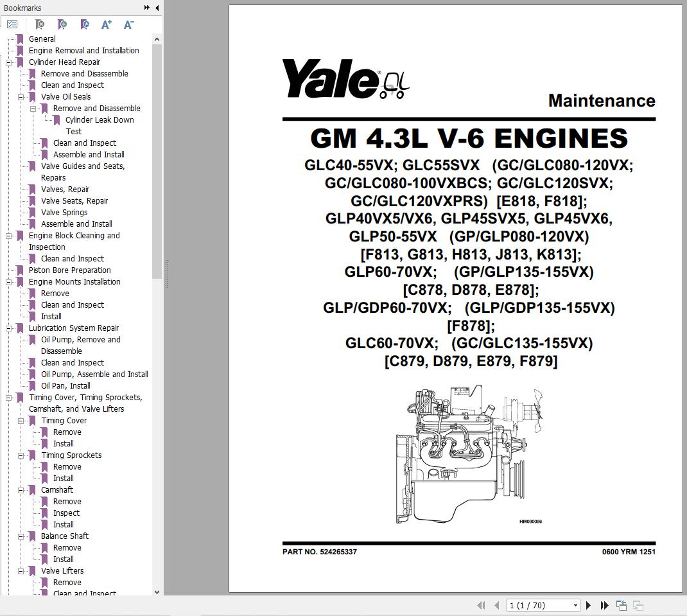Click the bookmark options checklist icon

pyautogui.click(x=12, y=24)
